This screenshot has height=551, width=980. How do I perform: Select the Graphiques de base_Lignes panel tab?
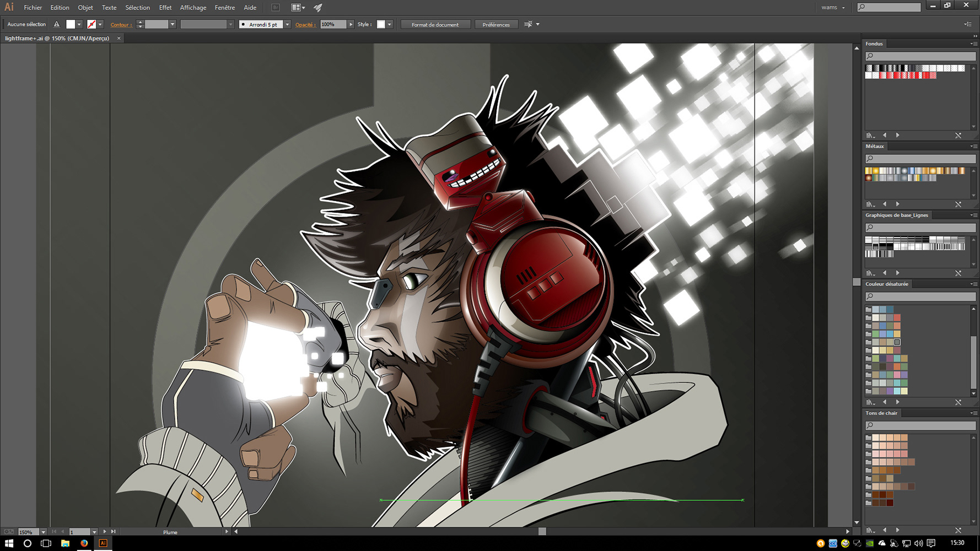pyautogui.click(x=897, y=215)
